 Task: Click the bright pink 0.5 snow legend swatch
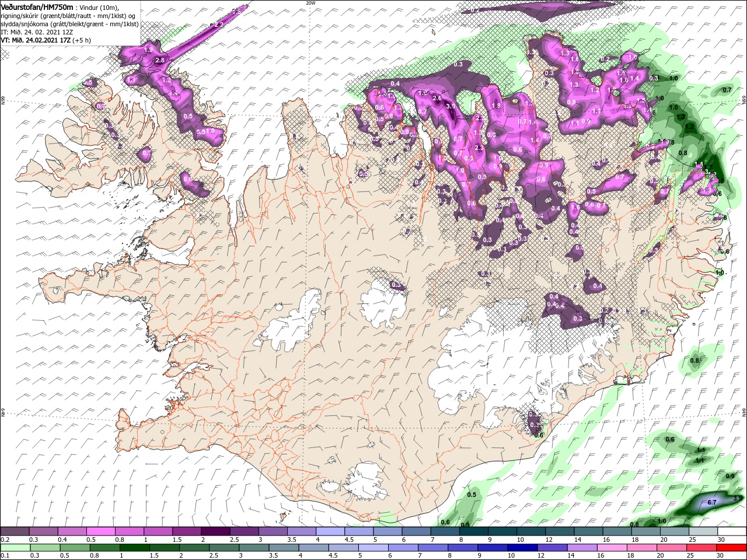point(101,531)
